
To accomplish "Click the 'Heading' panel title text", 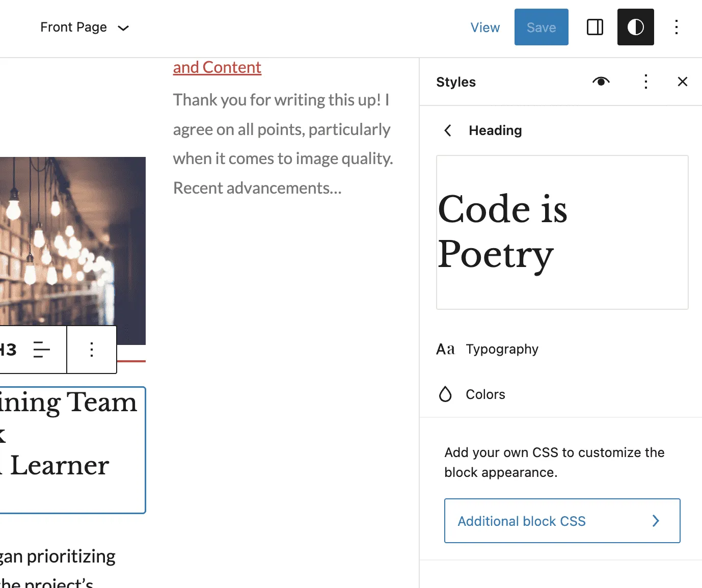I will pos(495,130).
